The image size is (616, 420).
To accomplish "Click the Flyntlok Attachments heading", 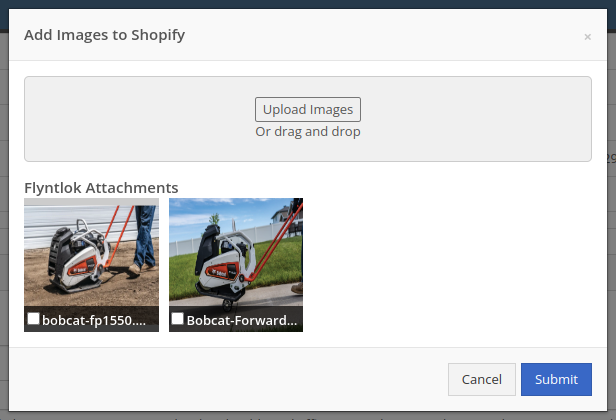I will click(x=101, y=188).
